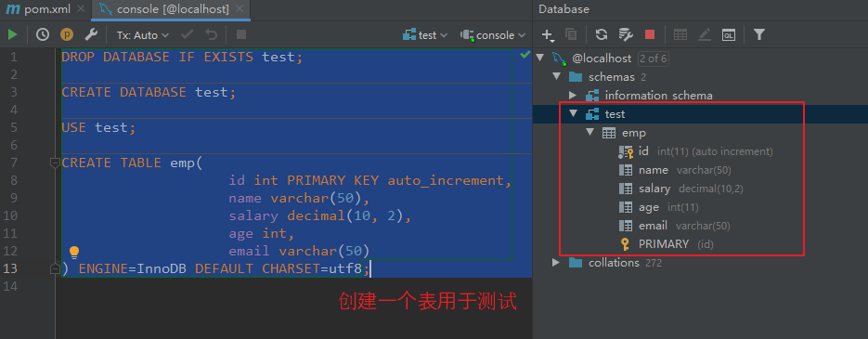This screenshot has height=339, width=868.
Task: Refresh the database tree
Action: point(602,35)
